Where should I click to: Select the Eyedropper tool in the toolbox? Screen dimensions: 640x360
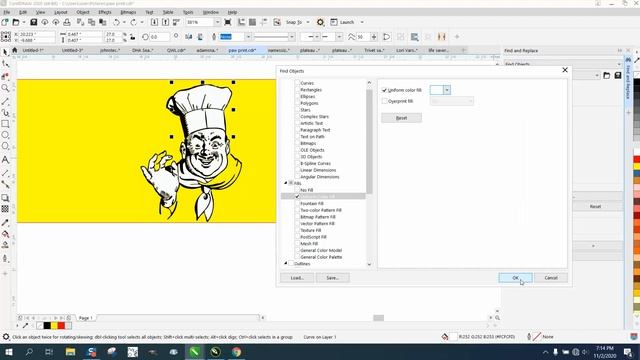coord(5,223)
